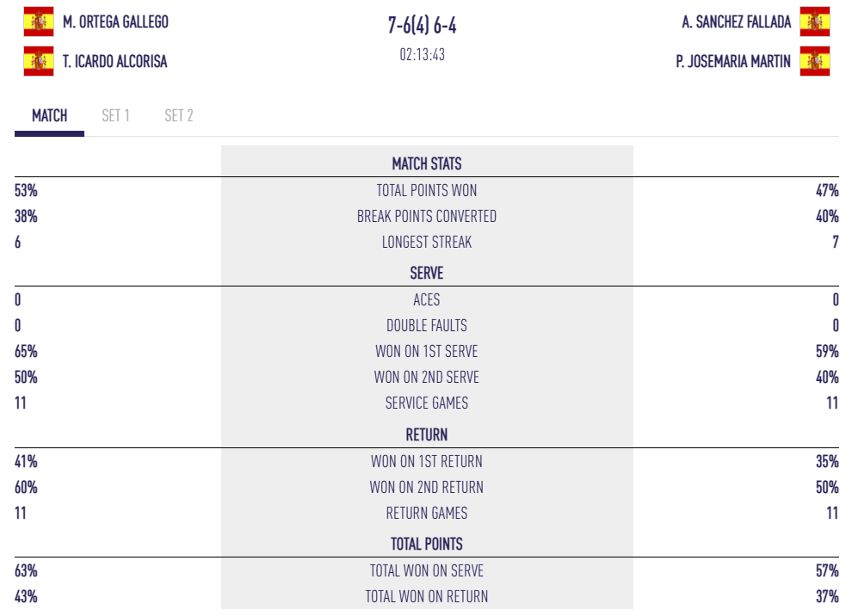This screenshot has width=852, height=616.
Task: Click the RETURN section header
Action: point(427,434)
